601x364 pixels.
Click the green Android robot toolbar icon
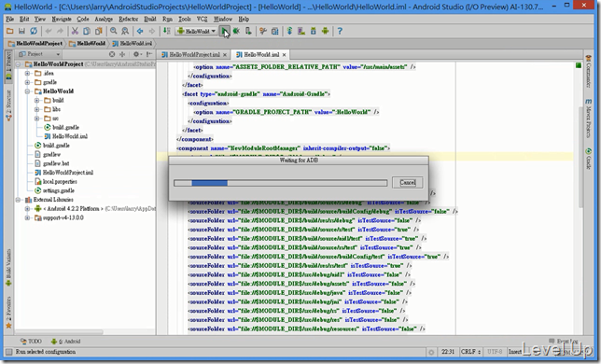(x=325, y=31)
